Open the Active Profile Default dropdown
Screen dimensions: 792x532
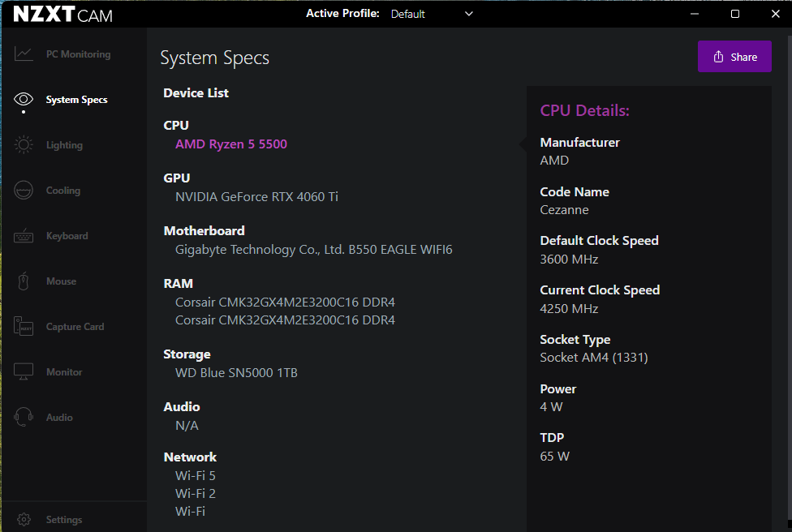(x=432, y=14)
